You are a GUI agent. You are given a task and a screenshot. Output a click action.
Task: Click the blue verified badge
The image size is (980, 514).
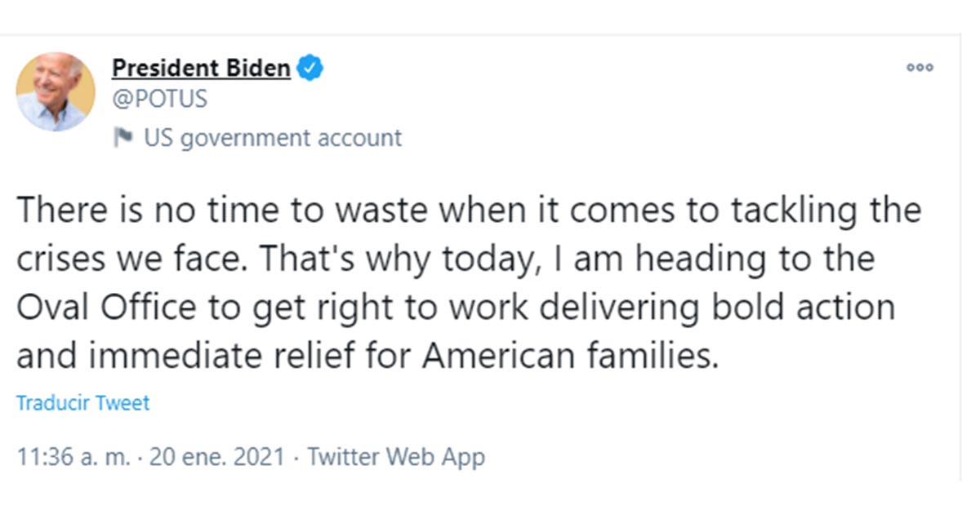310,68
